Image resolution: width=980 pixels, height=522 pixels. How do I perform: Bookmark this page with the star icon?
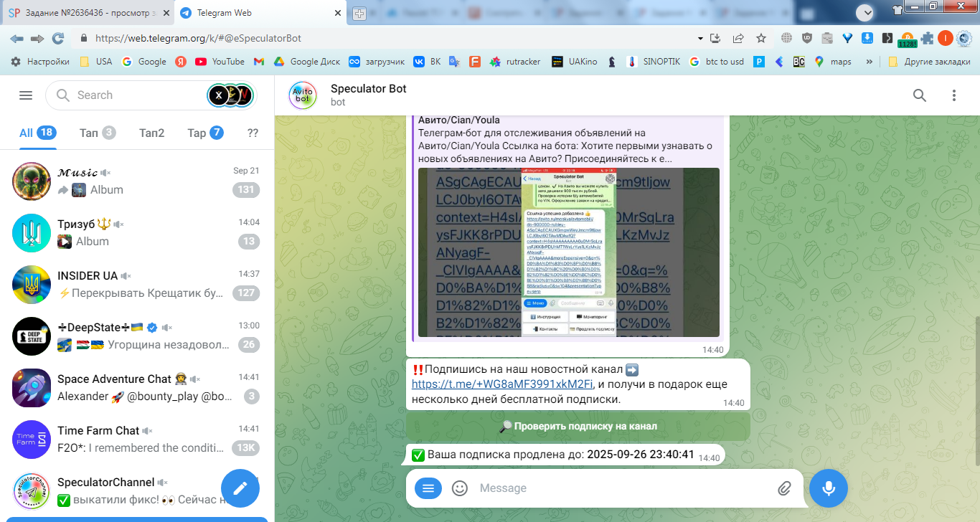pyautogui.click(x=761, y=38)
